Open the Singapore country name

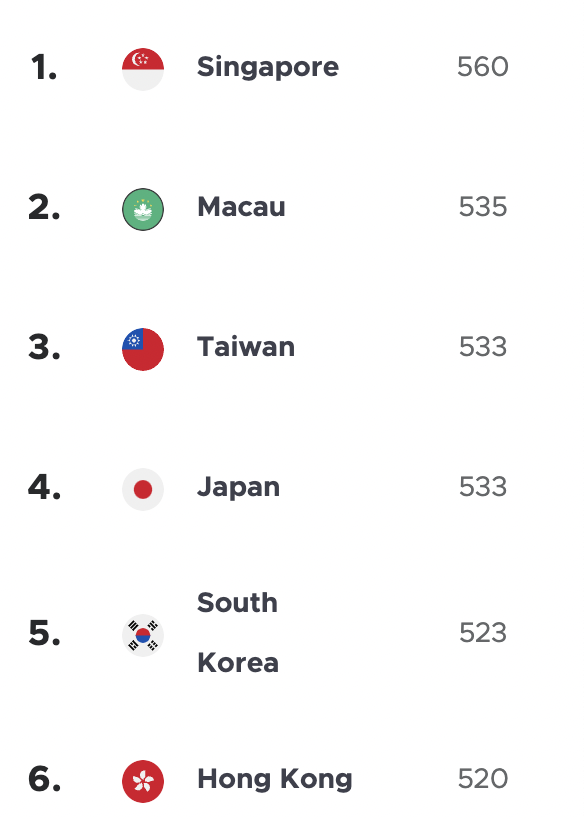[x=268, y=68]
